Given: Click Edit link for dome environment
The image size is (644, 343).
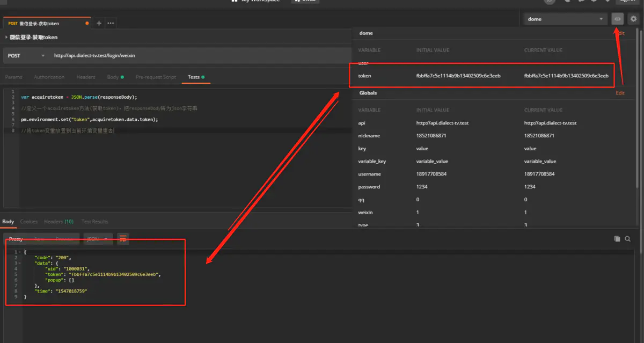Looking at the screenshot, I should (x=620, y=33).
